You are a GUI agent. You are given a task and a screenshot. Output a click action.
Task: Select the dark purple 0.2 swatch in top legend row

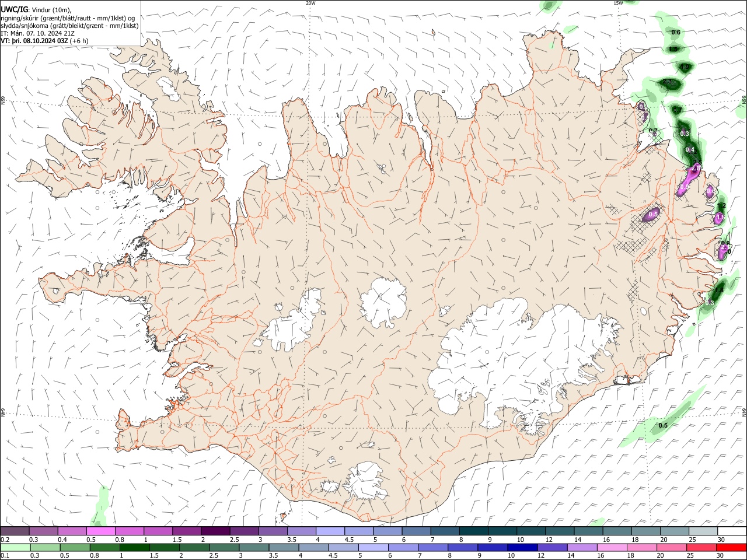click(x=15, y=531)
